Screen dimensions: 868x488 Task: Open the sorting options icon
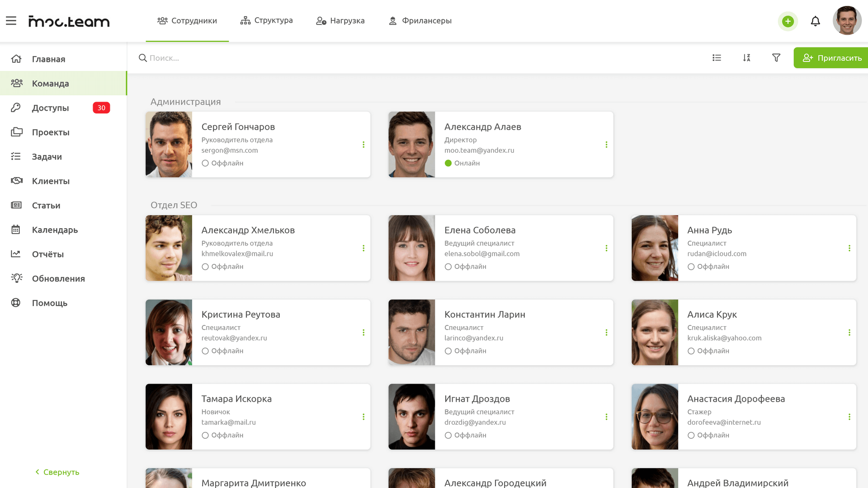click(x=746, y=58)
